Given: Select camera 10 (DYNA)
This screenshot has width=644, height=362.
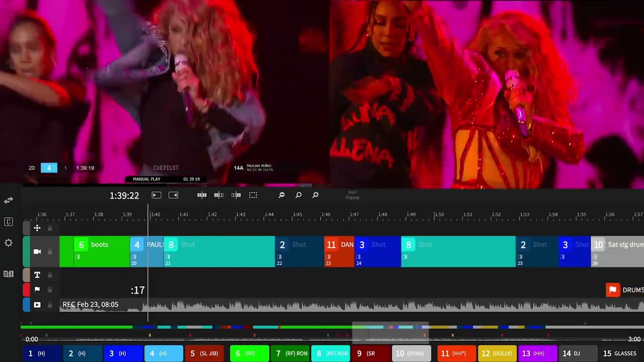Looking at the screenshot, I should pyautogui.click(x=412, y=353).
